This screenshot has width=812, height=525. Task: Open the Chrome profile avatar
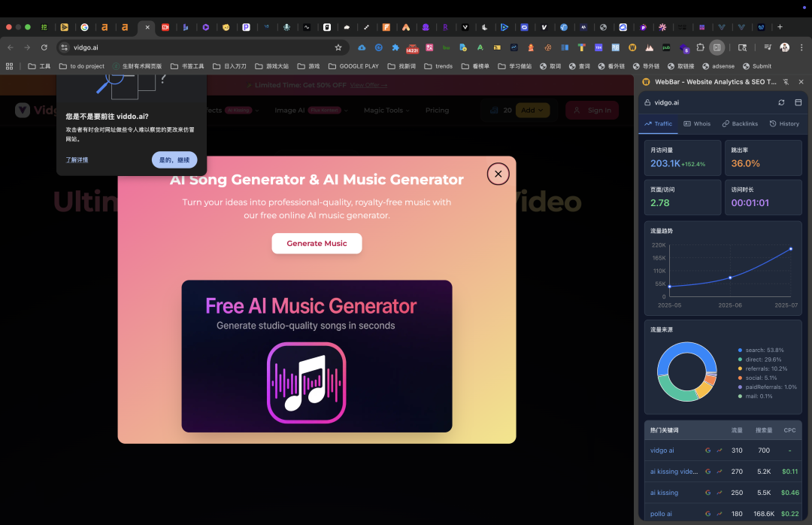784,47
